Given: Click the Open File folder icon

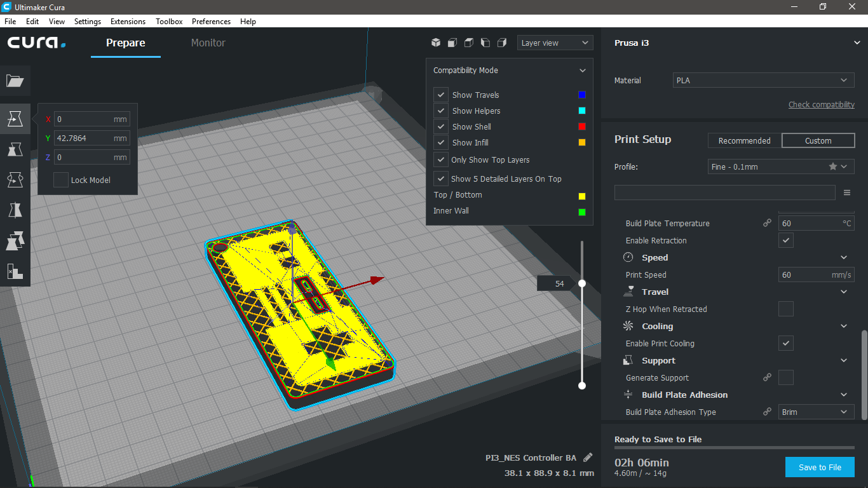Looking at the screenshot, I should [x=15, y=81].
